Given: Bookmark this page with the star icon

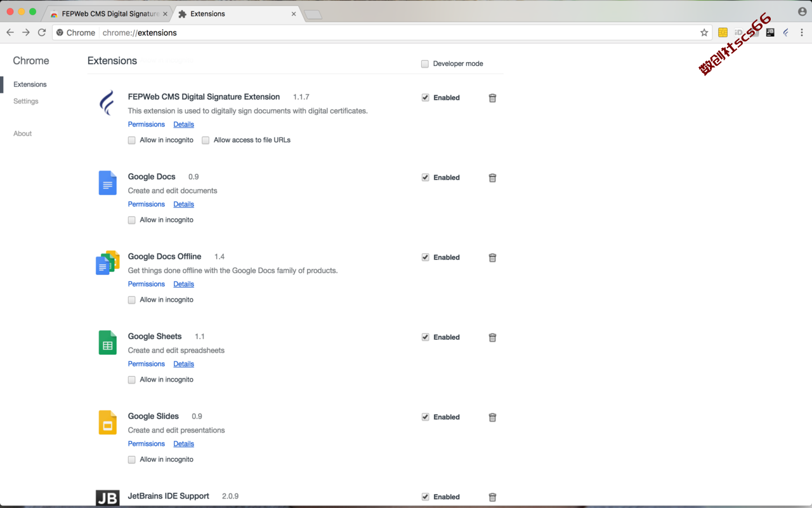Looking at the screenshot, I should 704,32.
